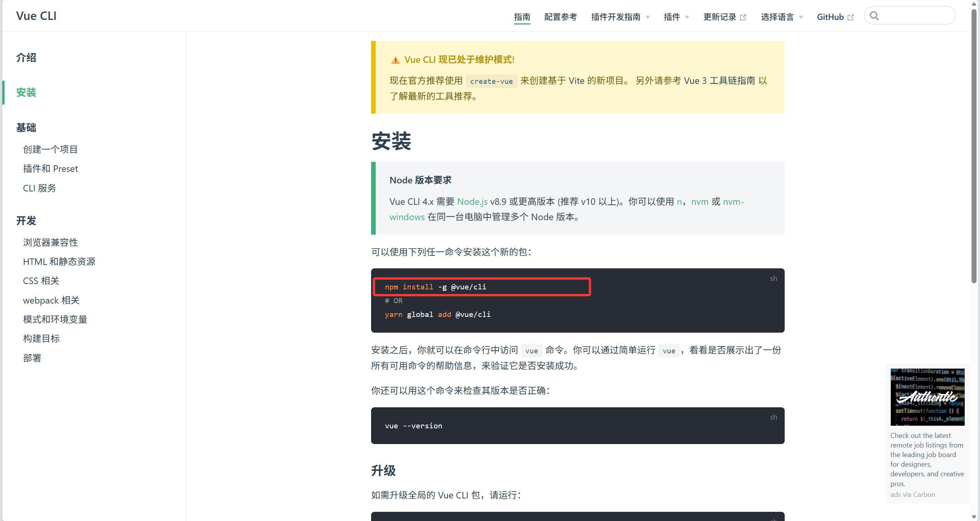Switch to the 指南 nav tab
980x521 pixels.
[522, 17]
